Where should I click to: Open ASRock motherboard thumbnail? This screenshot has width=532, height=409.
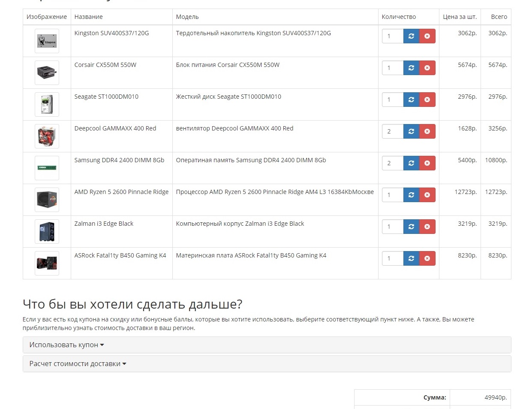click(47, 264)
